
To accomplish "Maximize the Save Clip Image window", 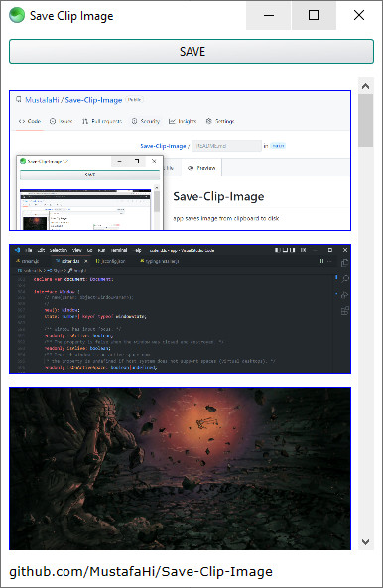I will (314, 16).
